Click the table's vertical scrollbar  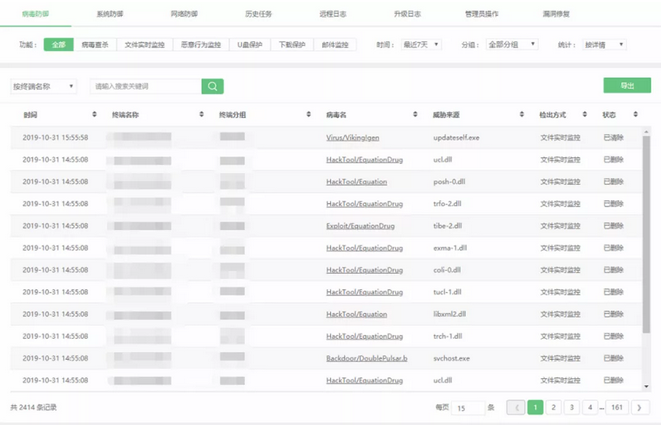[x=646, y=250]
